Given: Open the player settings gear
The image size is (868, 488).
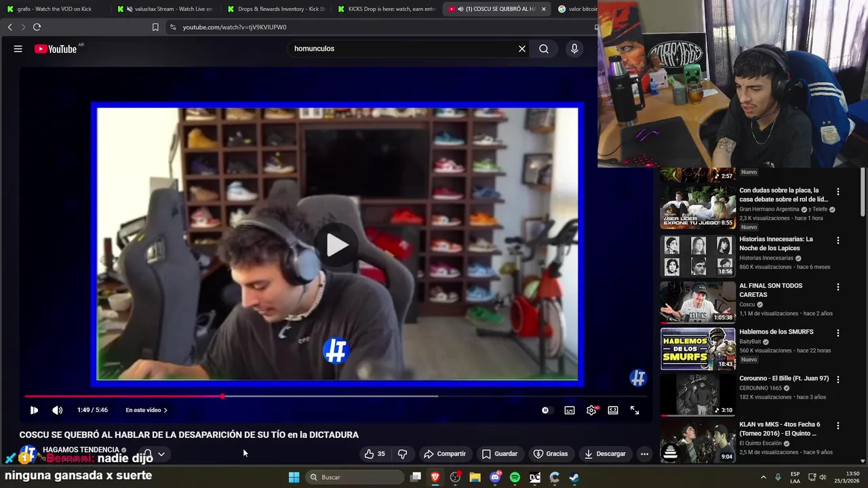Looking at the screenshot, I should coord(591,410).
